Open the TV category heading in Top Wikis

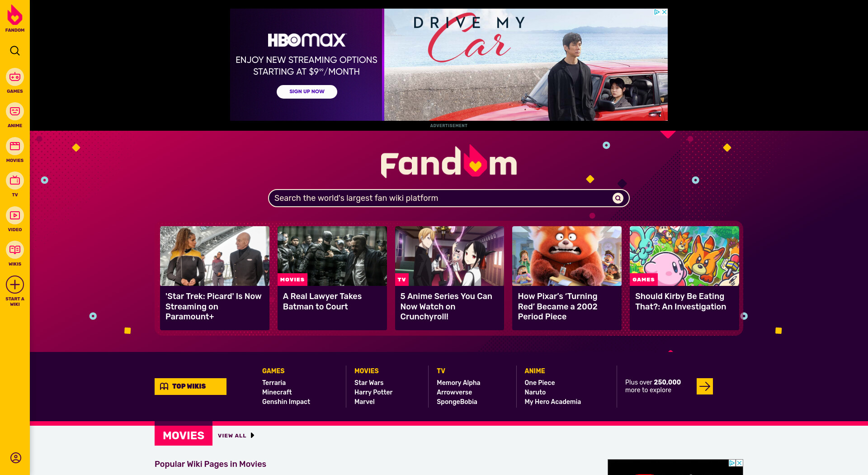click(441, 371)
